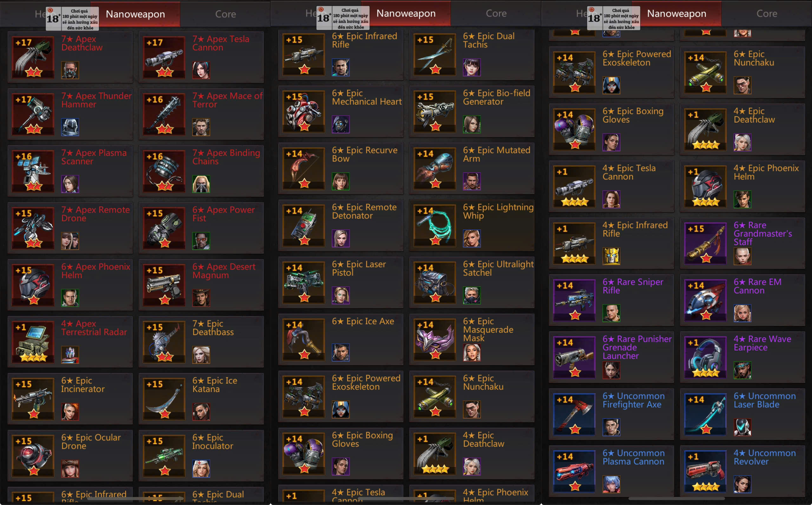
Task: Click the hero portrait under 7★ Apex Tesla Cannon
Action: point(201,70)
